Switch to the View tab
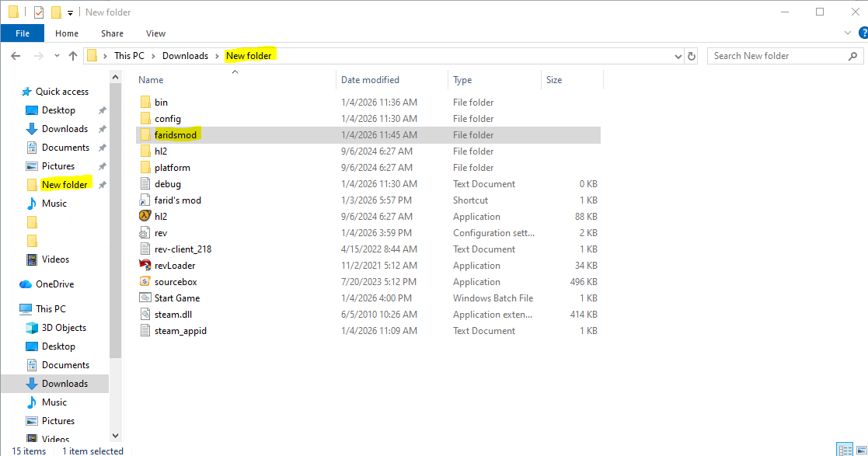868x456 pixels. (155, 33)
